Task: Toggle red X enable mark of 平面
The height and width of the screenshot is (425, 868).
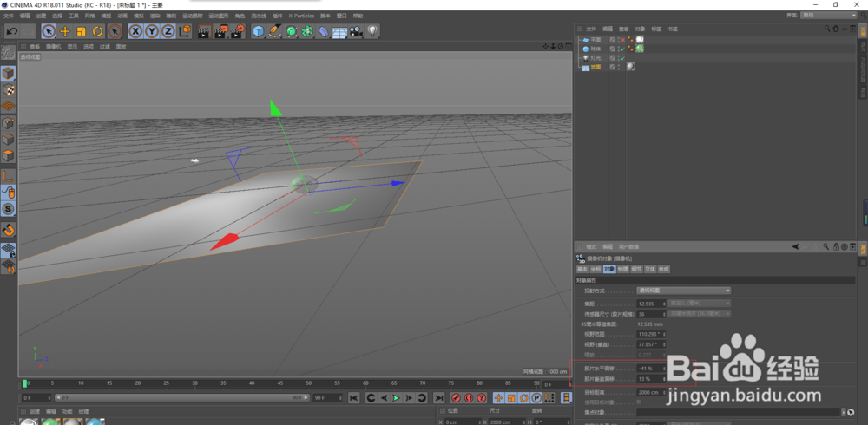Action: tap(622, 40)
